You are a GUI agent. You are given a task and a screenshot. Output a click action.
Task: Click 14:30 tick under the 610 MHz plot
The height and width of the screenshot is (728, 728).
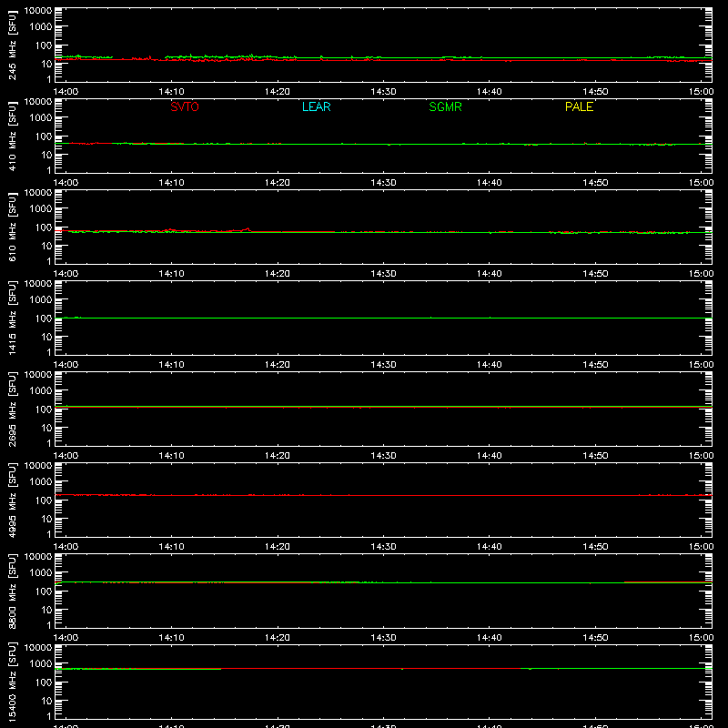coord(383,274)
